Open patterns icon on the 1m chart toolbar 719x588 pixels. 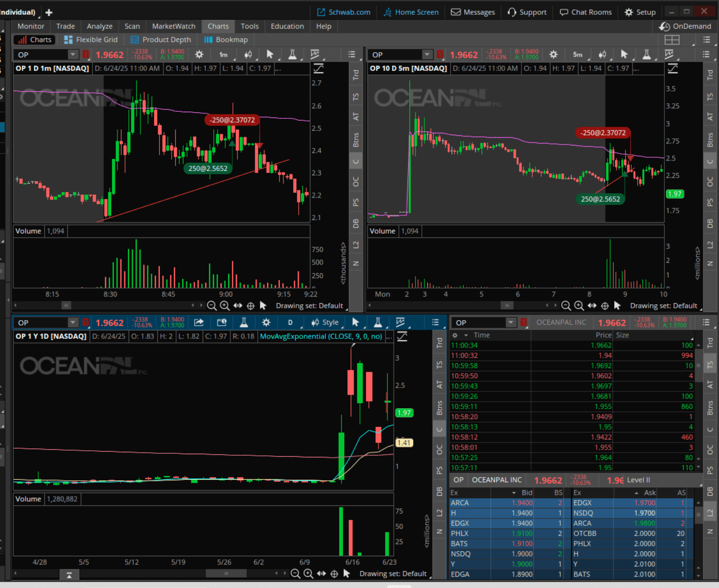click(315, 54)
